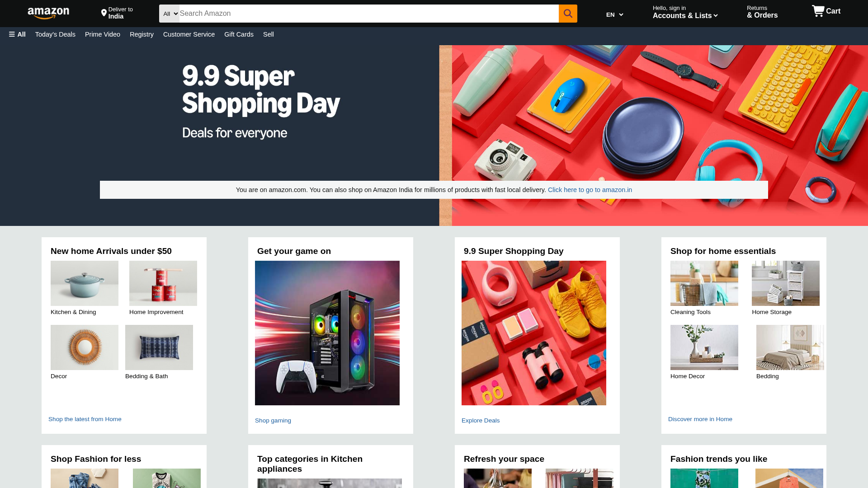Viewport: 868px width, 488px height.
Task: Open the hamburger All menu
Action: coord(17,34)
